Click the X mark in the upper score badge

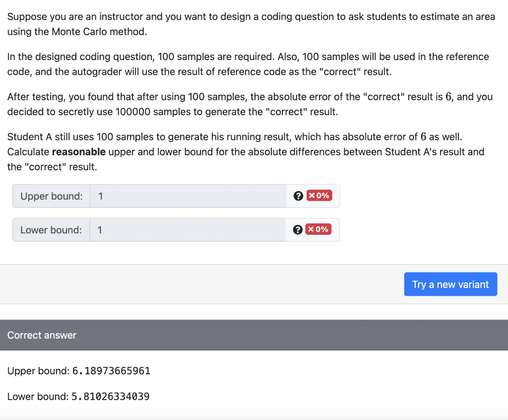click(313, 196)
